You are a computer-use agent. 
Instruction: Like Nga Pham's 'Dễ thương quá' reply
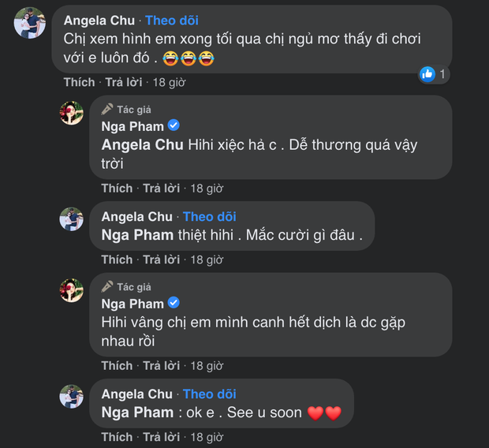tap(117, 189)
